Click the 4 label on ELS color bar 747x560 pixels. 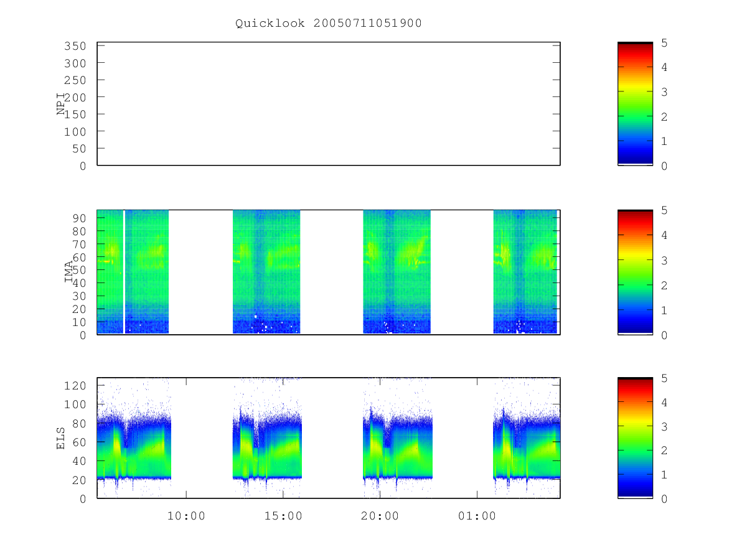pyautogui.click(x=664, y=403)
